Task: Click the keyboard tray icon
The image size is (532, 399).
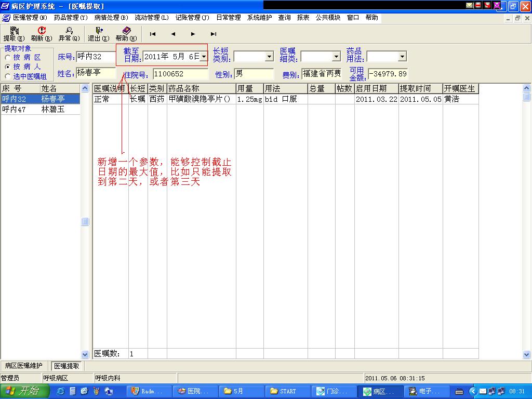Action: (459, 392)
